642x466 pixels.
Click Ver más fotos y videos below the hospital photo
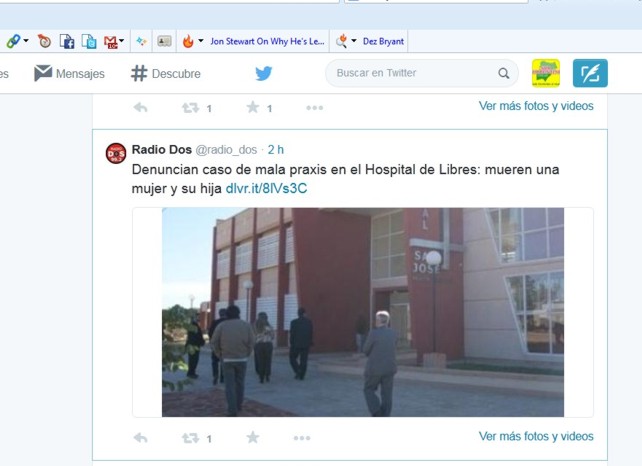tap(536, 436)
